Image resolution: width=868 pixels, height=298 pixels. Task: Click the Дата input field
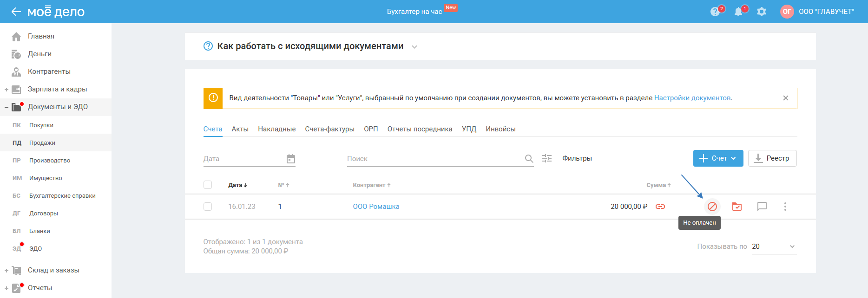[x=250, y=159]
